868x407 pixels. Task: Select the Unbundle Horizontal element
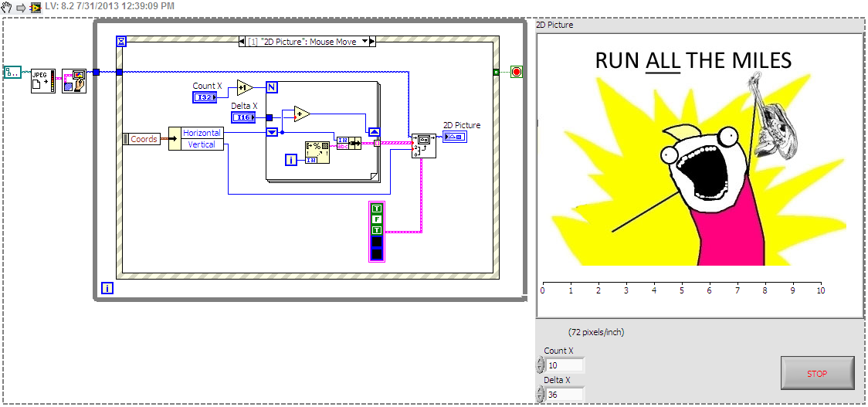coord(202,133)
